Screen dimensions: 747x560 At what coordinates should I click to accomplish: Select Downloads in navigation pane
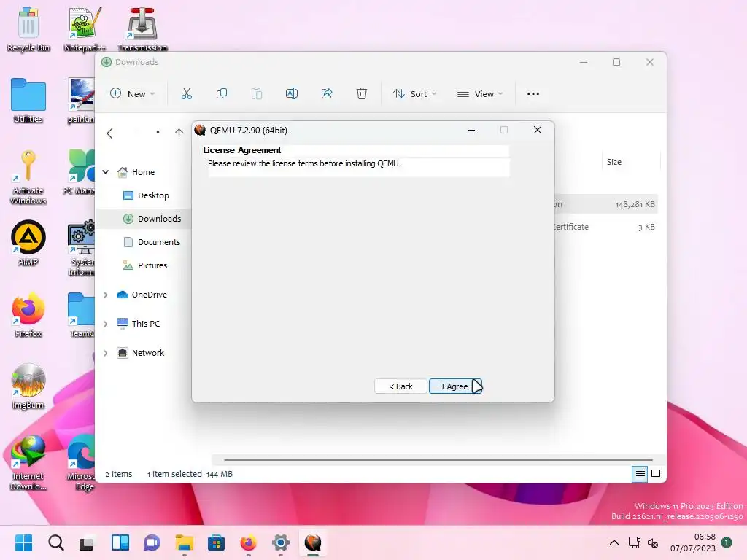(x=152, y=219)
